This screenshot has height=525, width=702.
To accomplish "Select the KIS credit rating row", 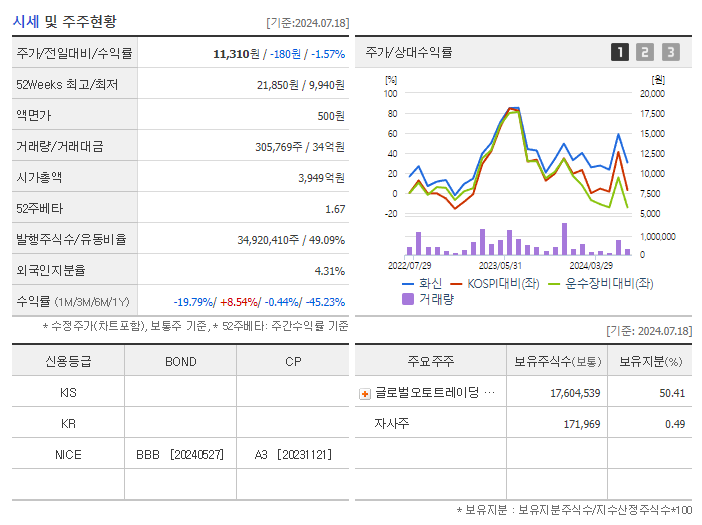I will click(180, 392).
